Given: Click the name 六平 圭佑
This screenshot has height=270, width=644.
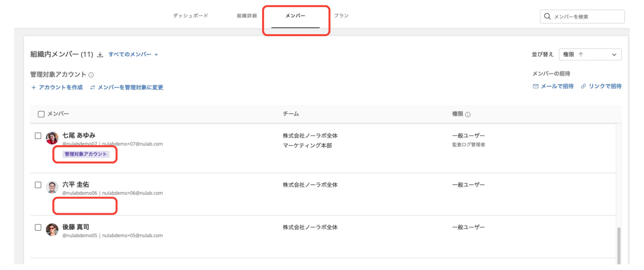Looking at the screenshot, I should click(76, 185).
